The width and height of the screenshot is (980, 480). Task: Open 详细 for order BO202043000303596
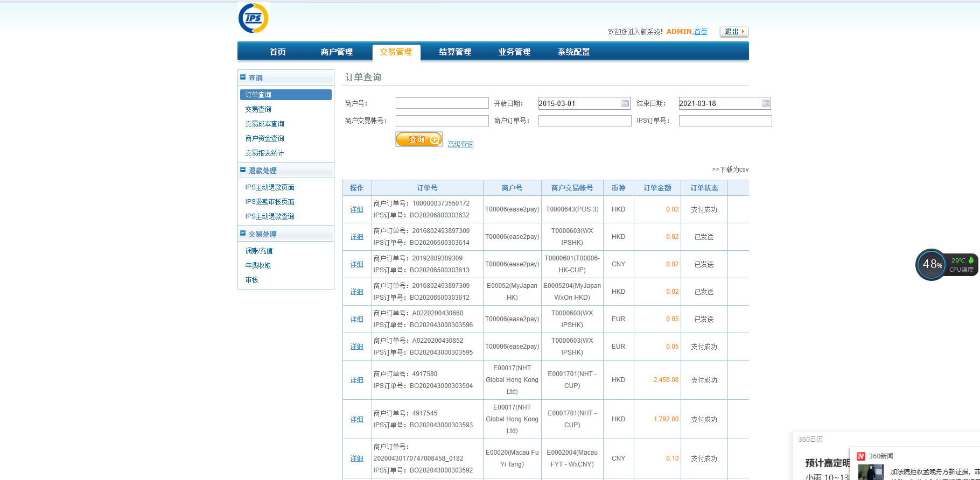pos(357,319)
